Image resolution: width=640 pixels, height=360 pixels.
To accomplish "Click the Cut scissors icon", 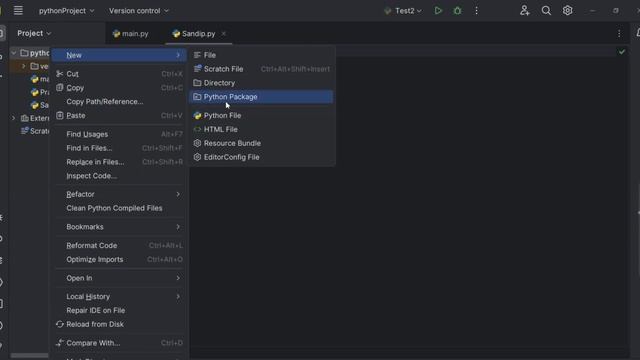I will coord(60,73).
